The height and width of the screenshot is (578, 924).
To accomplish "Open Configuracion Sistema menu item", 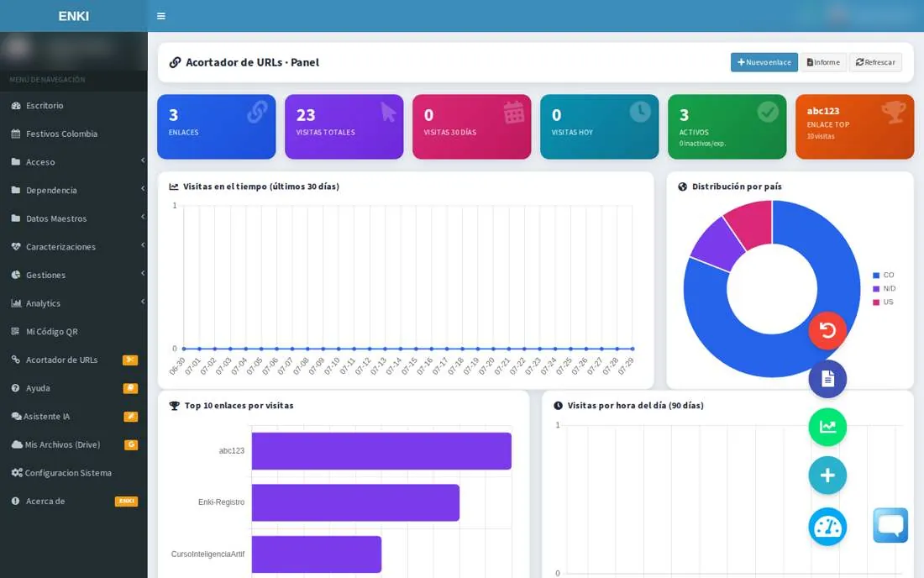I will (x=74, y=473).
